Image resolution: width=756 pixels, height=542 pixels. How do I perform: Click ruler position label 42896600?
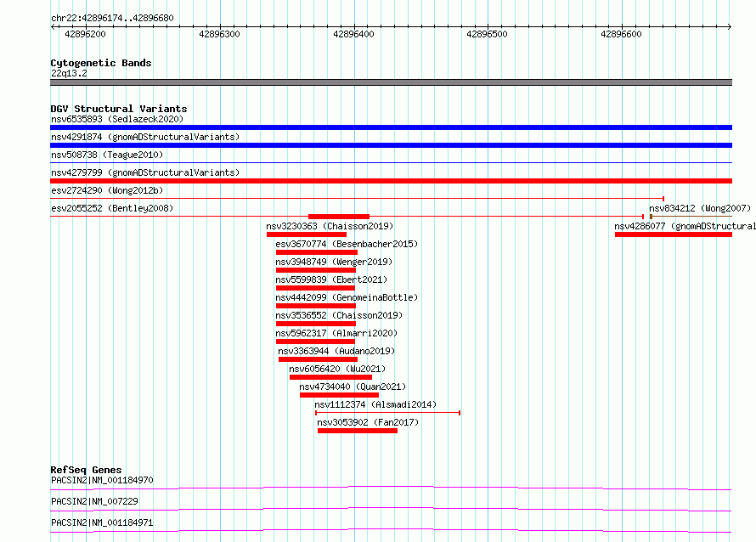point(621,34)
